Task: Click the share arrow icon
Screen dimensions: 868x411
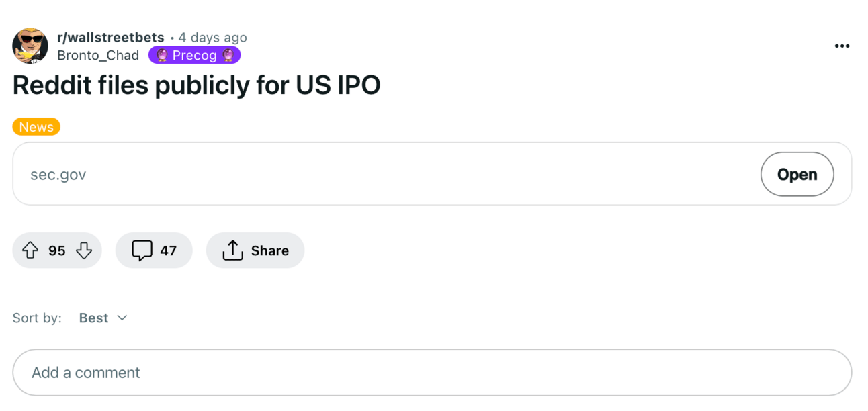Action: point(232,250)
